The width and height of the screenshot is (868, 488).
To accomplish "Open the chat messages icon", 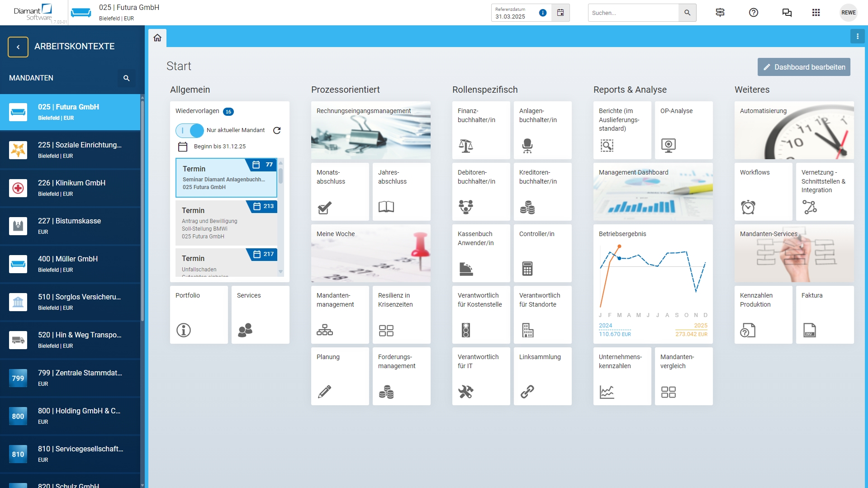I will pos(787,13).
